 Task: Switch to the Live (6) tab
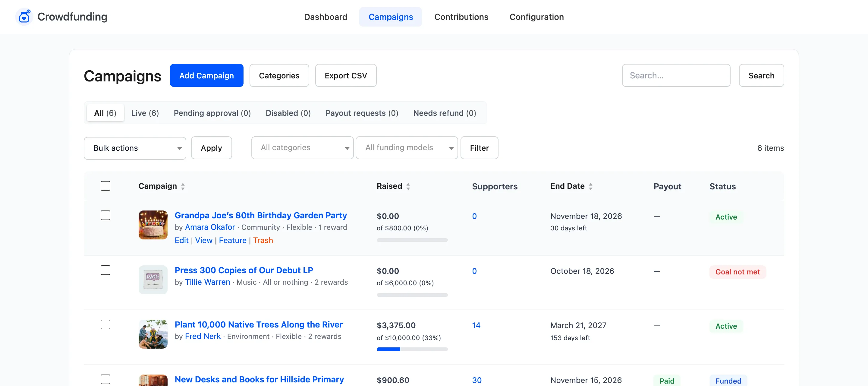(x=145, y=113)
